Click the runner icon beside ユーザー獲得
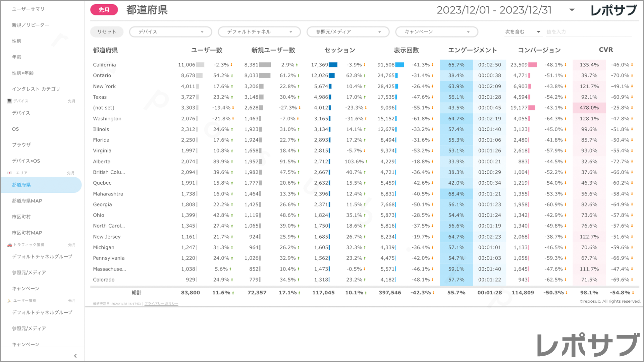 9,301
